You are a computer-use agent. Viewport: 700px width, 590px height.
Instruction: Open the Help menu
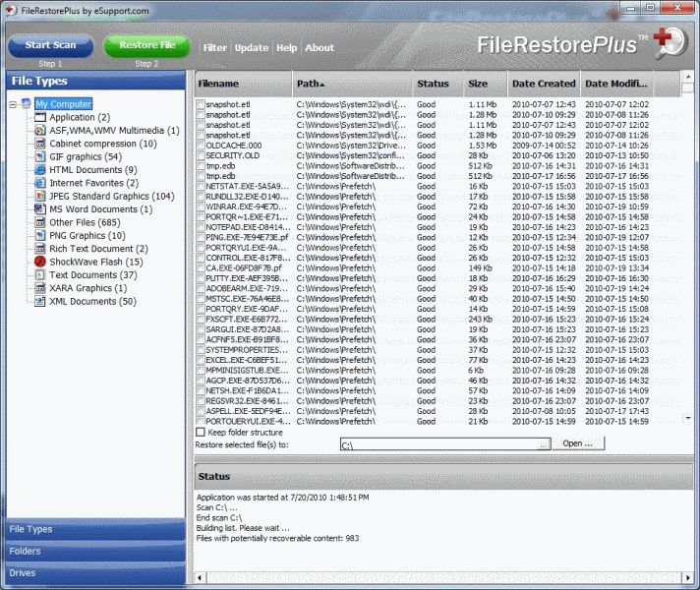click(286, 47)
